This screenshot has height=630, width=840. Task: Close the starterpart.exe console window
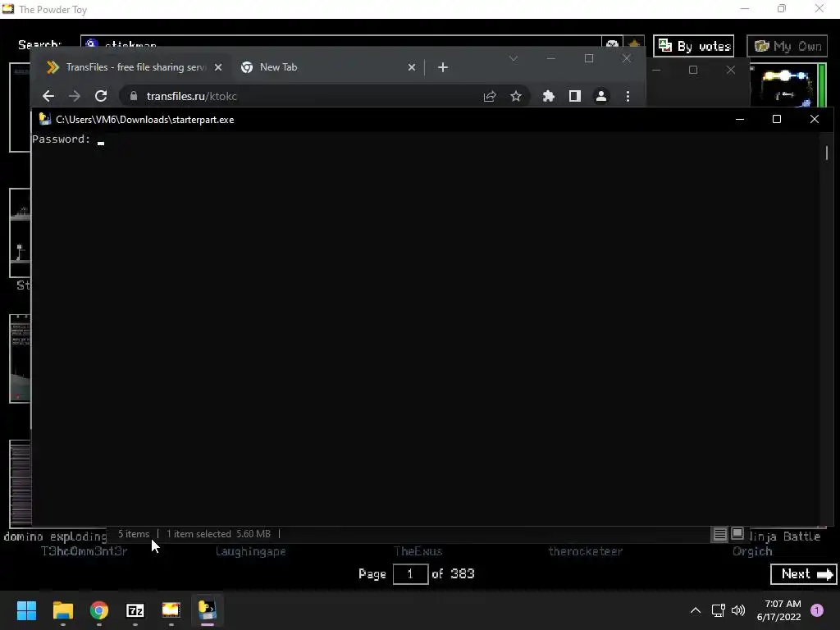815,120
